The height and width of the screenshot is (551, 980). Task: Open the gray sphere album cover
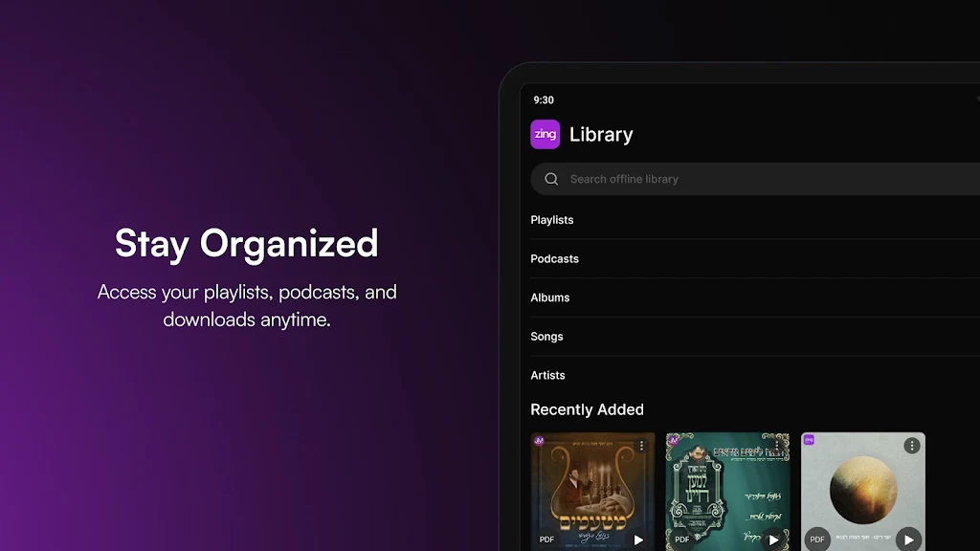point(862,488)
